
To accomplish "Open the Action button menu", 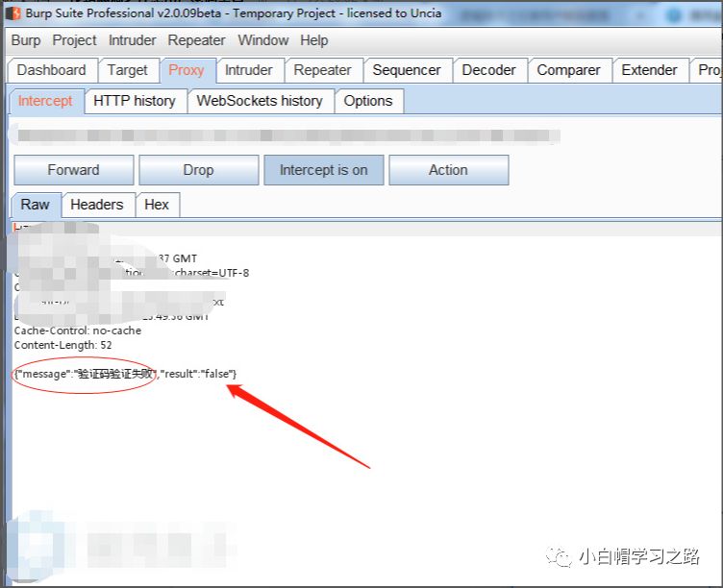I will pos(449,170).
